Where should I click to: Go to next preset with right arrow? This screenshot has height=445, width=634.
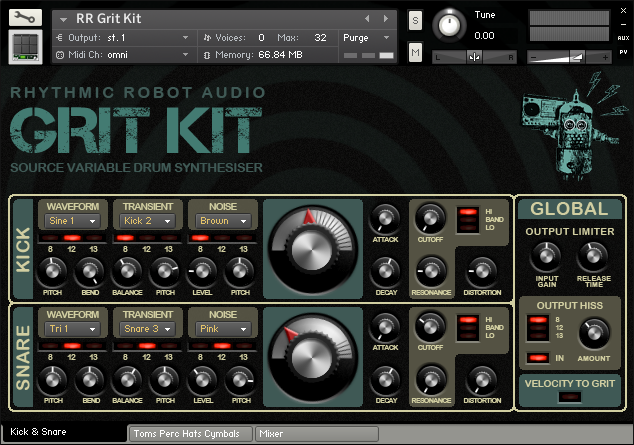click(386, 19)
